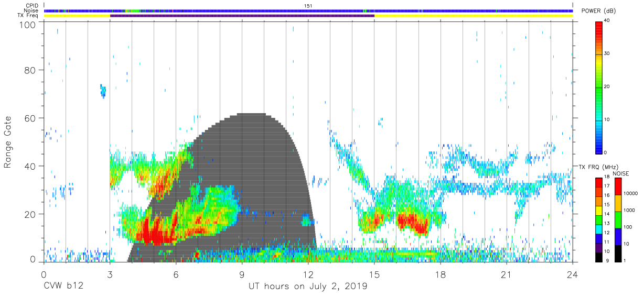Click the 9 hour tick on the UT axis
The image size is (644, 297).
pyautogui.click(x=242, y=274)
